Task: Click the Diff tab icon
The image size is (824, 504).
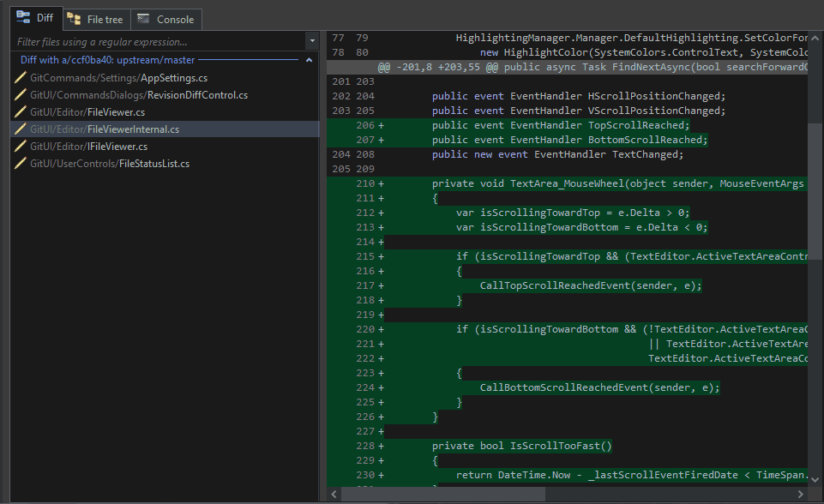Action: tap(23, 17)
